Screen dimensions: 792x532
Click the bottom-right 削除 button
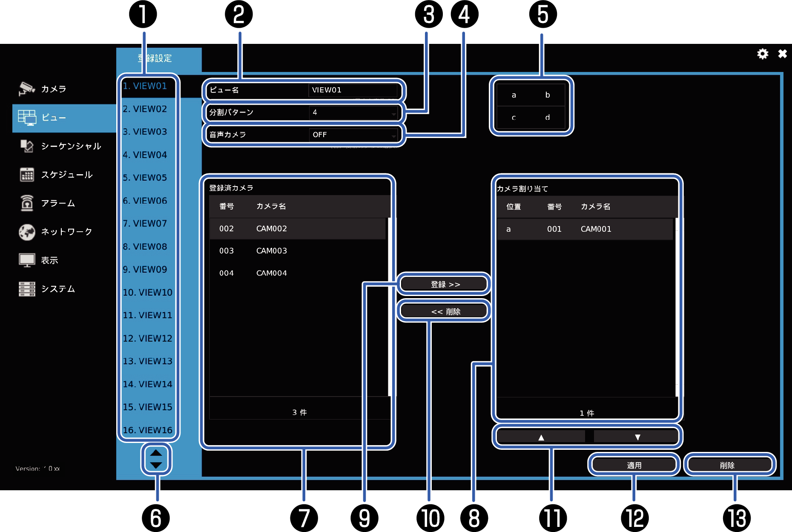tap(730, 465)
